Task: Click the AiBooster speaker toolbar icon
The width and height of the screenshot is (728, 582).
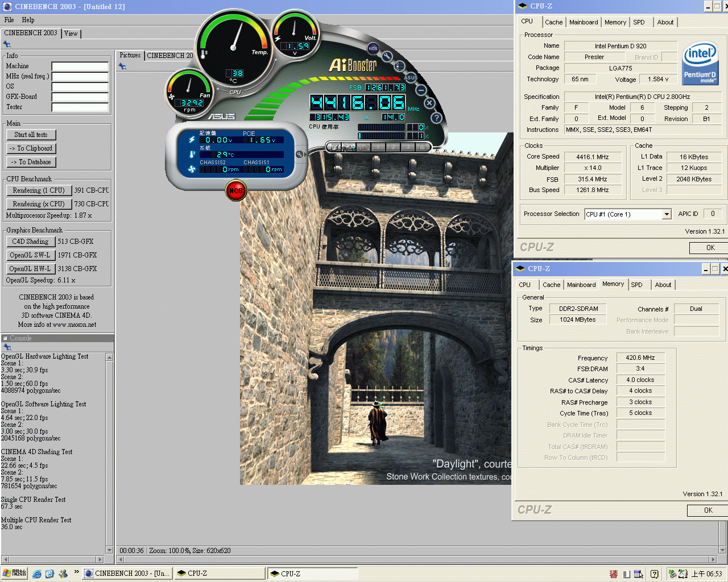Action: point(363,147)
